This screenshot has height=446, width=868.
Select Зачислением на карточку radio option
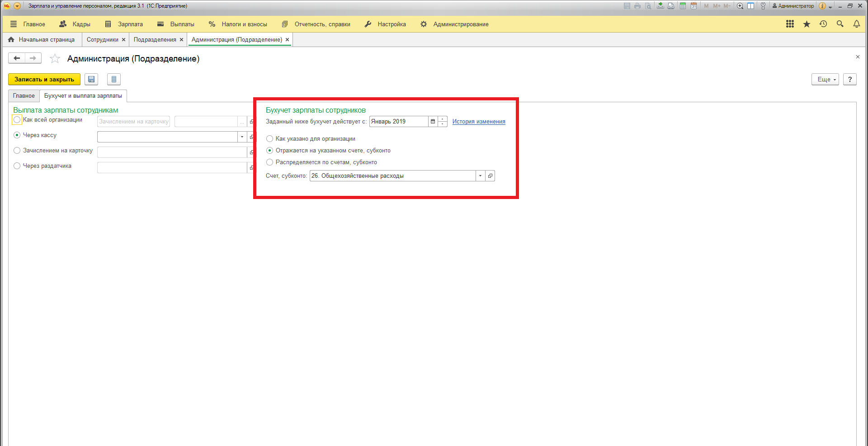17,150
